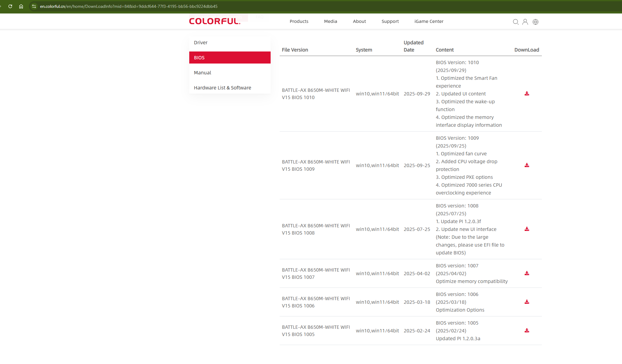Click "Optimized fan curve" note
This screenshot has height=364, width=622.
461,154
